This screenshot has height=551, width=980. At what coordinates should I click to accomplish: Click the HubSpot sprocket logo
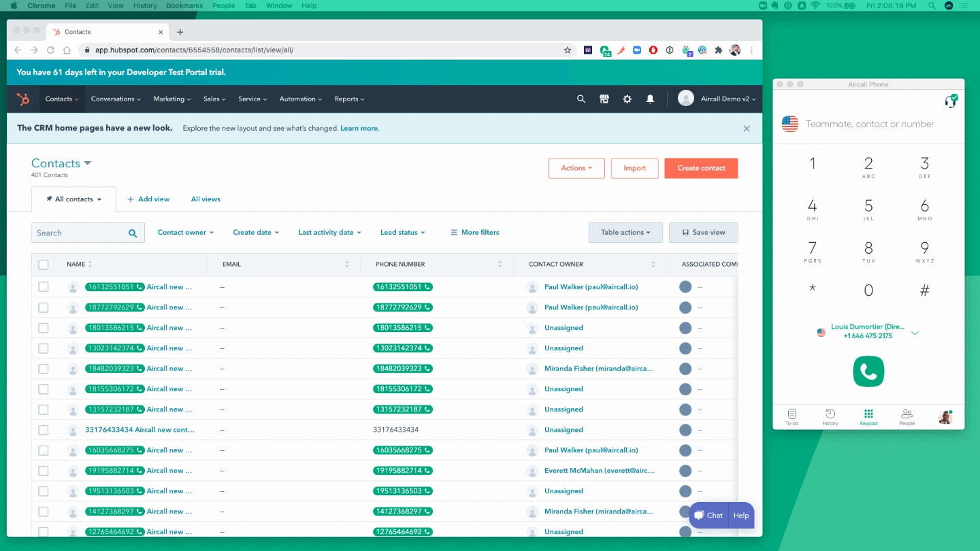point(23,99)
